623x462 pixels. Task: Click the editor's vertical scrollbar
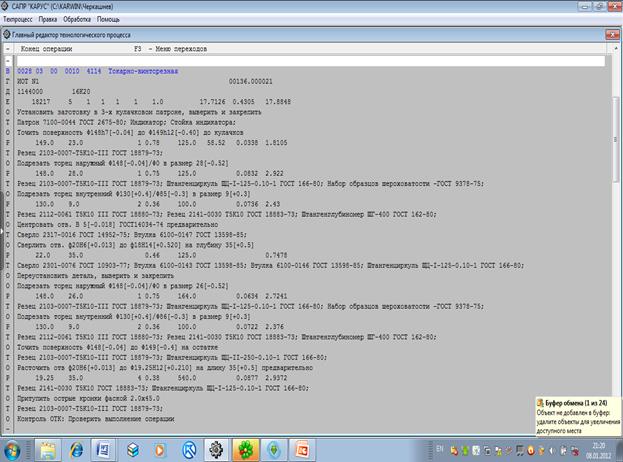click(x=615, y=139)
